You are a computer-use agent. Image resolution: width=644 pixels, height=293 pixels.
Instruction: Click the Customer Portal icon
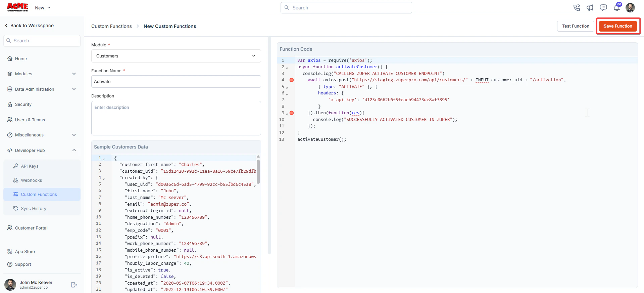10,228
